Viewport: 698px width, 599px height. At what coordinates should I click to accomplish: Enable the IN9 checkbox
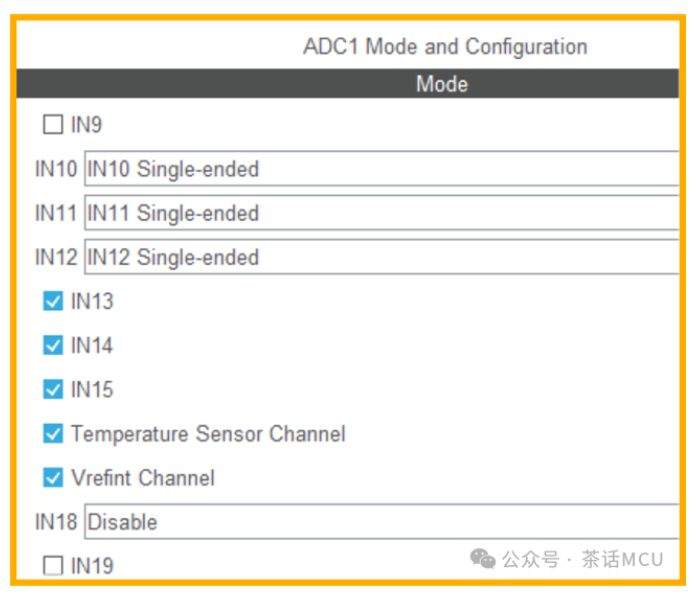53,124
